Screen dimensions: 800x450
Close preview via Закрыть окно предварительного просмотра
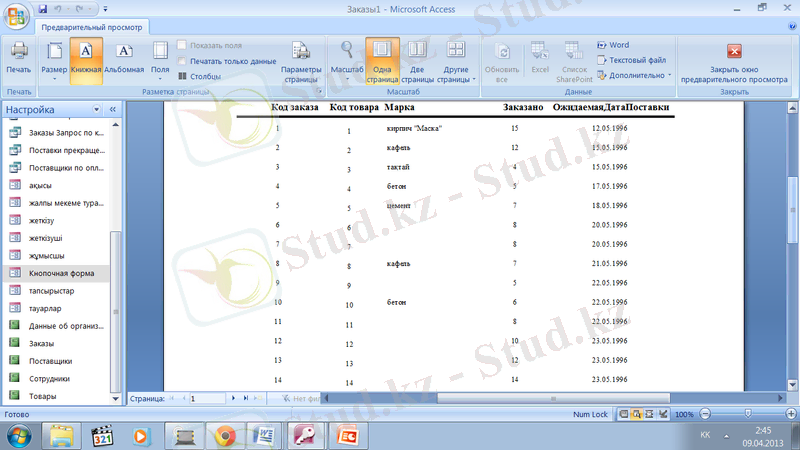click(734, 60)
